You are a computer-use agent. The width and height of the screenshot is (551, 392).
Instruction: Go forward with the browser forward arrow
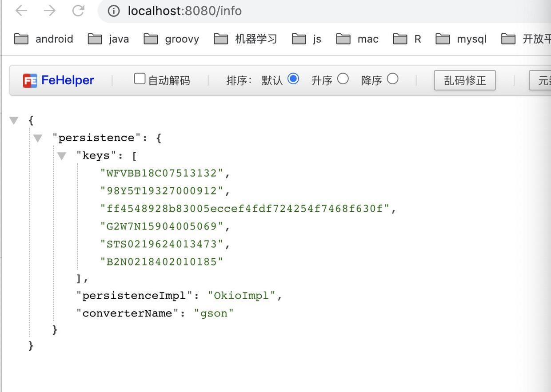(50, 11)
